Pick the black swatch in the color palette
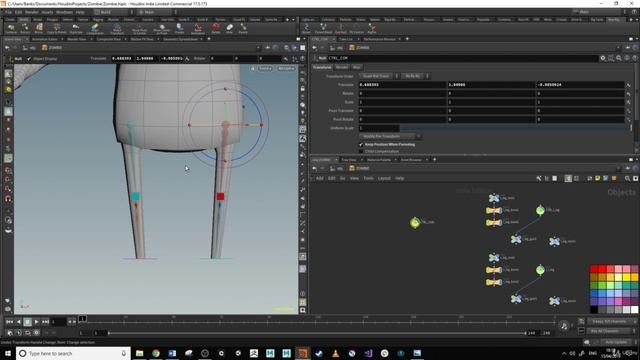 pyautogui.click(x=594, y=309)
